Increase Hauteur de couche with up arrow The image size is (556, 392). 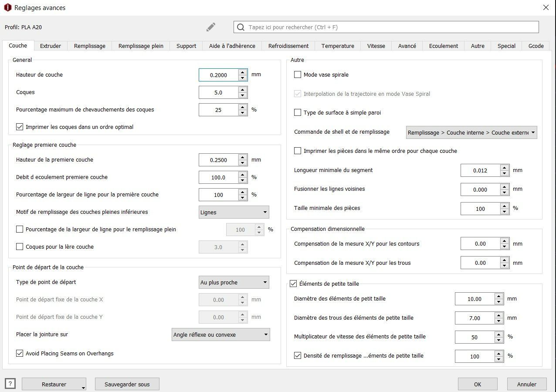point(243,72)
